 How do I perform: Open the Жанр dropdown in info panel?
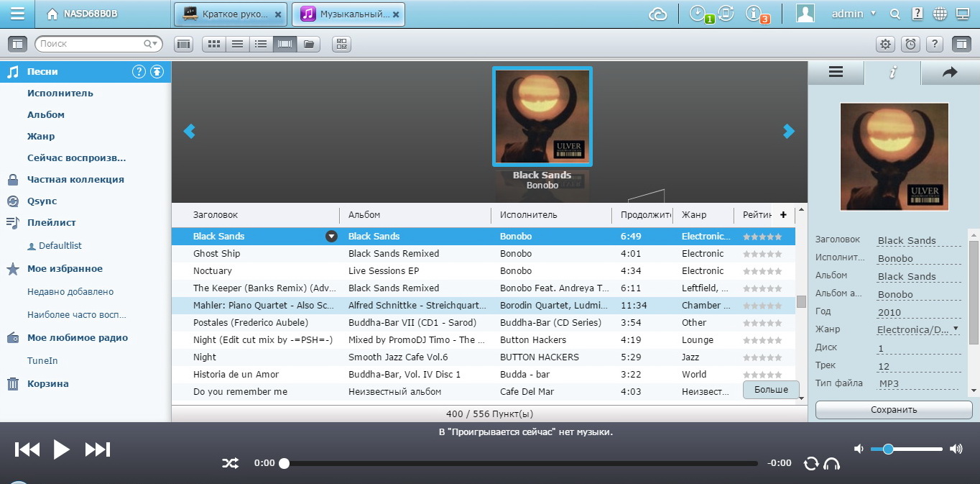[x=956, y=329]
